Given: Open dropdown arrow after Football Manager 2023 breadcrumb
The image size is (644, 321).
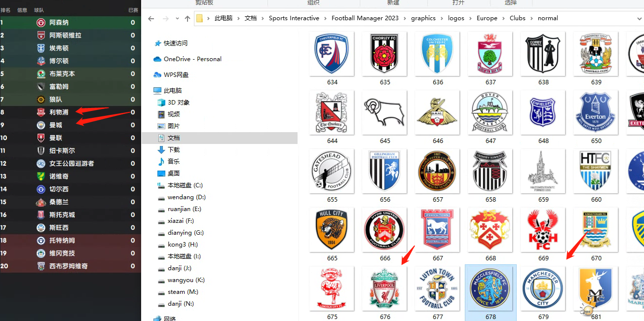Looking at the screenshot, I should click(405, 18).
